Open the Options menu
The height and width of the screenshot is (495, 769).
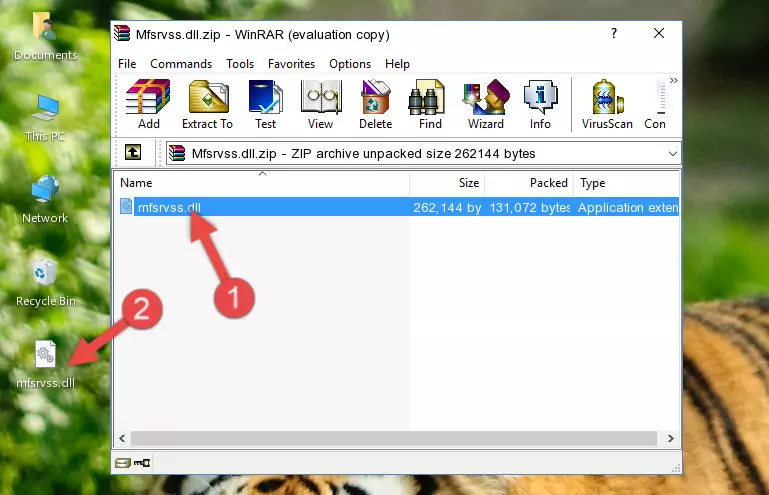point(350,64)
